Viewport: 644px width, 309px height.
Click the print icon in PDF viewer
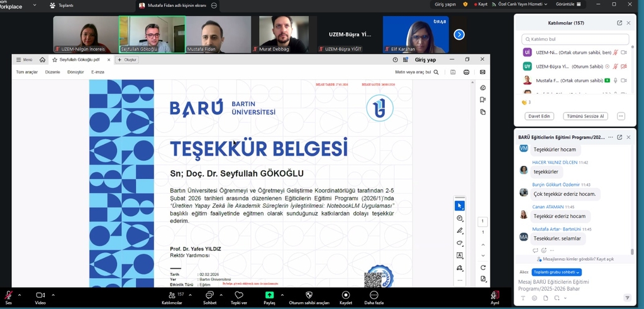[466, 72]
